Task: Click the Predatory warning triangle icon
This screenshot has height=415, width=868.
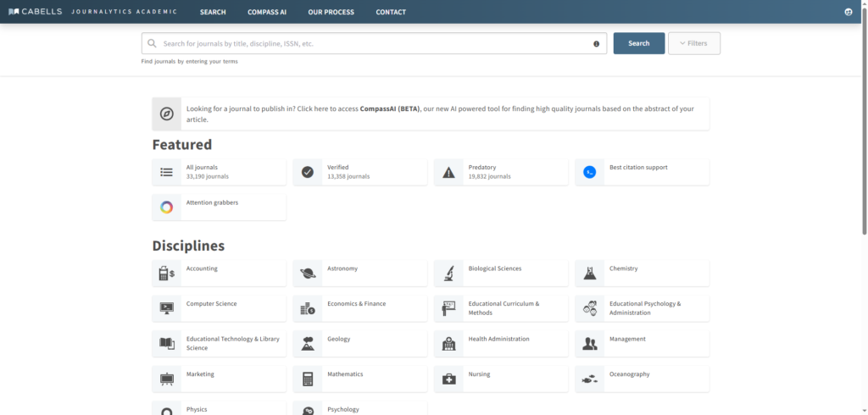Action: [x=448, y=172]
